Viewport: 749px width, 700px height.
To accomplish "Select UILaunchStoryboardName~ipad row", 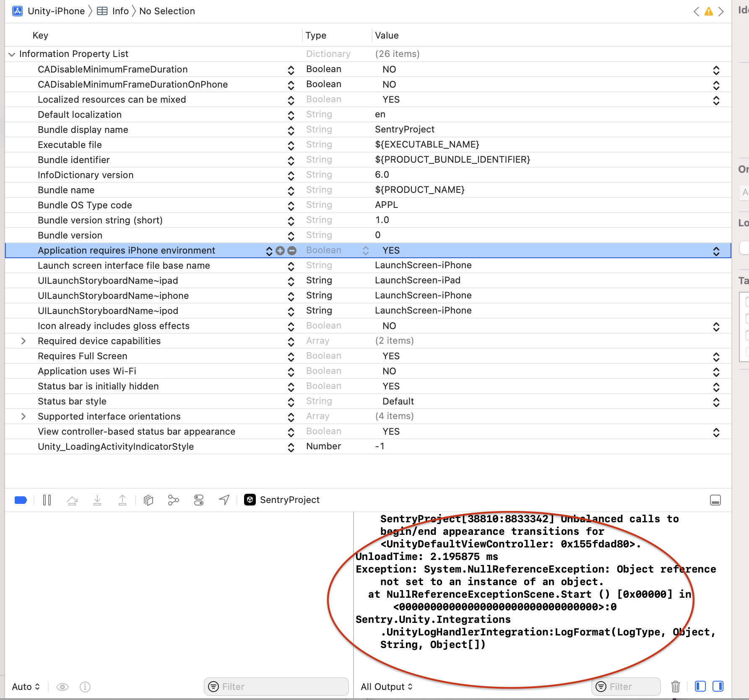I will coord(368,280).
